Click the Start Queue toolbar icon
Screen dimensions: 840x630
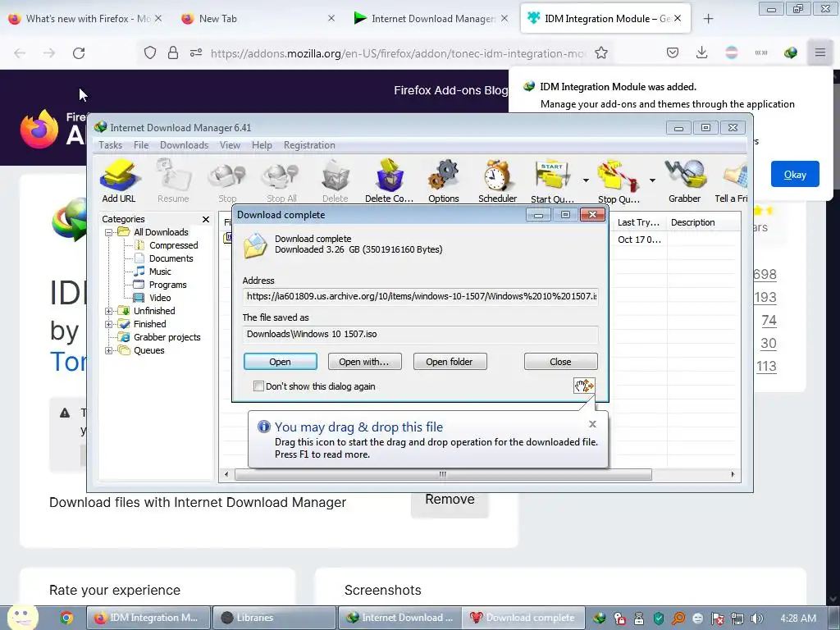pos(552,181)
